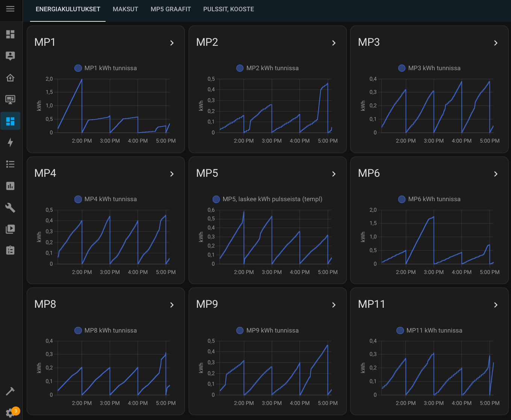Click the MP1 line chart plot
511x420 pixels.
coord(113,106)
